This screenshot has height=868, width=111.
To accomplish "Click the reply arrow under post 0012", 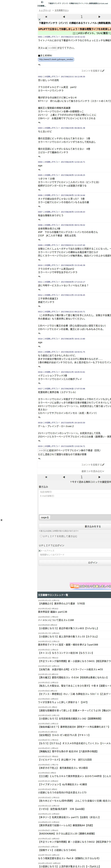I will (x=39, y=306).
